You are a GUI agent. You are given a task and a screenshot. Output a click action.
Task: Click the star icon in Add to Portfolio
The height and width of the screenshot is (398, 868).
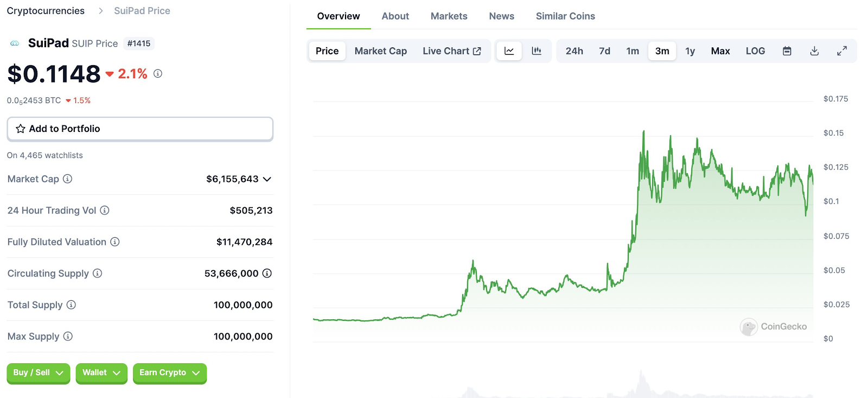tap(21, 129)
